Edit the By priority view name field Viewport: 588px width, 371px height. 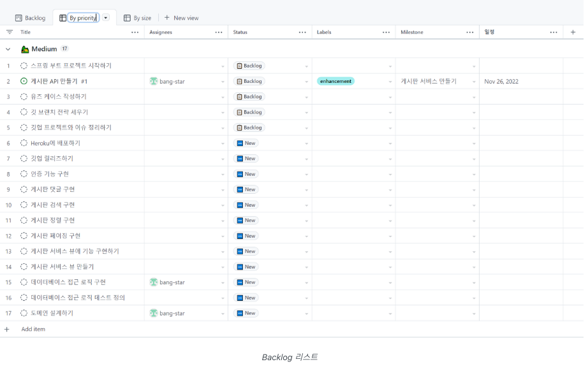pyautogui.click(x=84, y=18)
